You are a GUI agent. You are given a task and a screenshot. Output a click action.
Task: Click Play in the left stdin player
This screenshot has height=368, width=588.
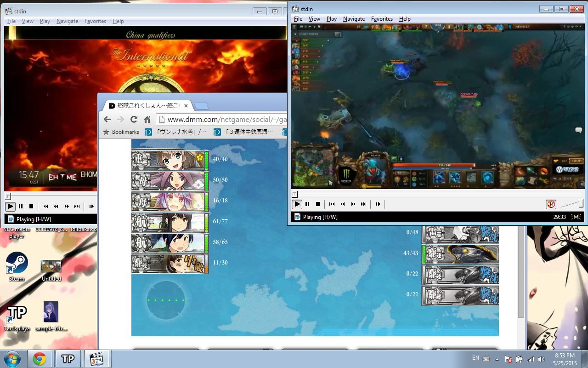pos(10,207)
